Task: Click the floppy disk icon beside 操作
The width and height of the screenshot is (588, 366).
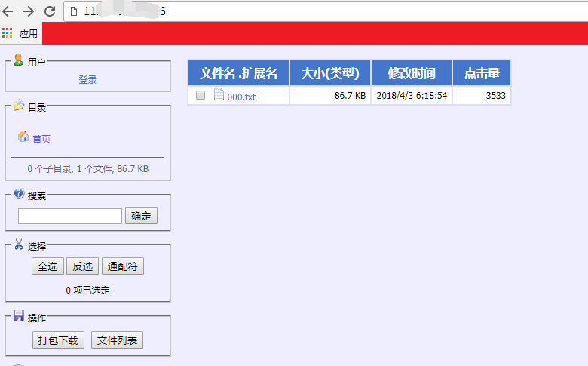Action: click(19, 315)
